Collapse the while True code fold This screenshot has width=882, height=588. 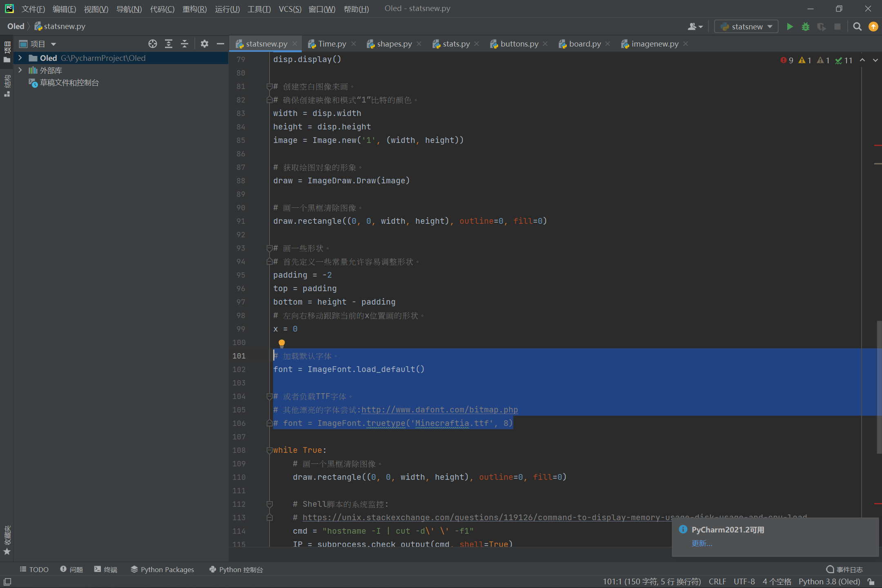click(269, 450)
